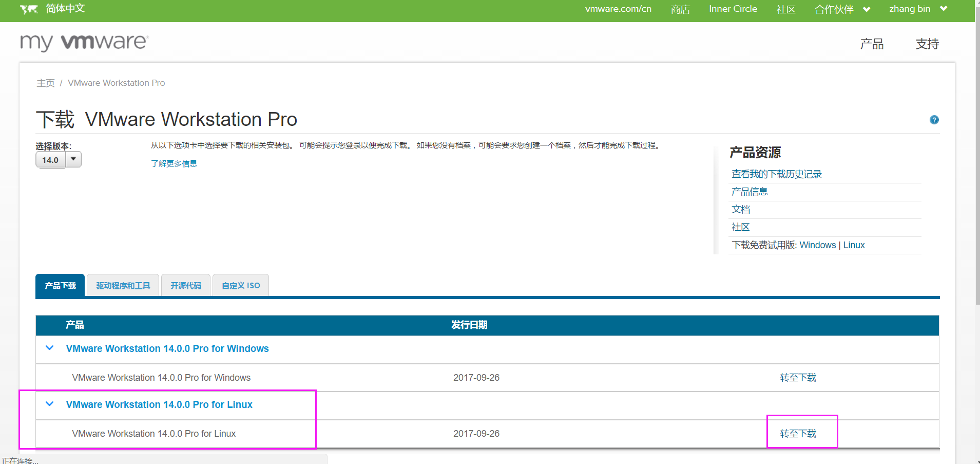Click VMware Workstation 14.0.0 Pro for Linux heading
980x464 pixels.
[159, 404]
